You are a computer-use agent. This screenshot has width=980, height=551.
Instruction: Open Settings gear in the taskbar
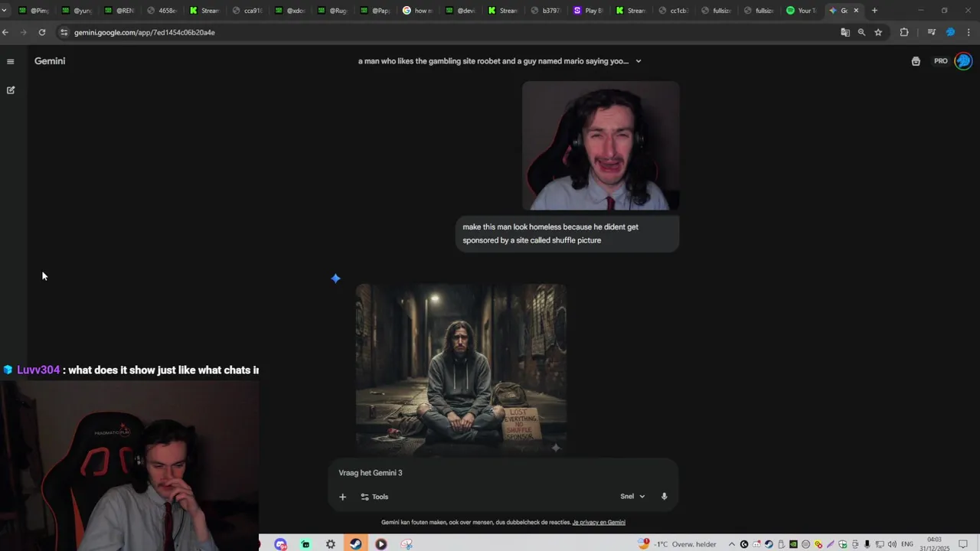point(331,544)
